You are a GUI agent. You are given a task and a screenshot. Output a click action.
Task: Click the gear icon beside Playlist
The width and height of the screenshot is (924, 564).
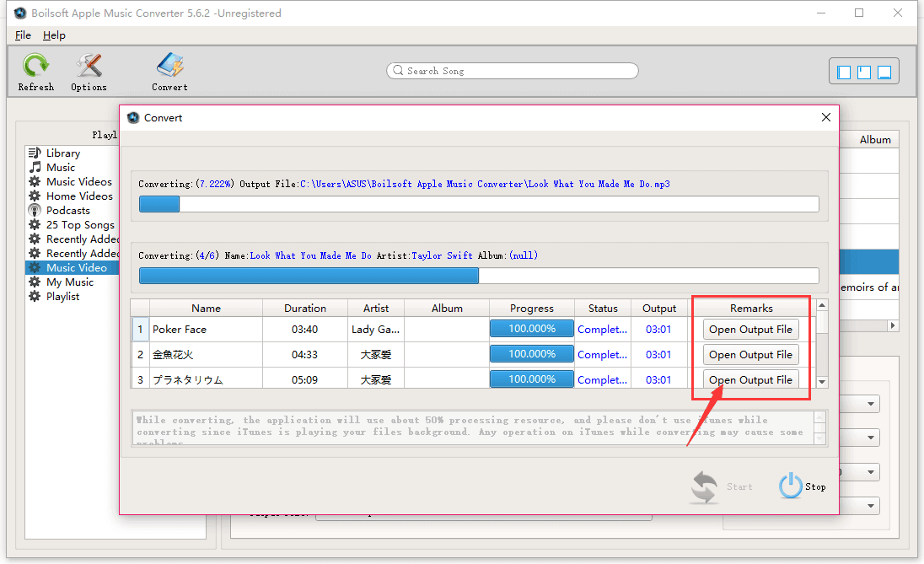pos(35,296)
